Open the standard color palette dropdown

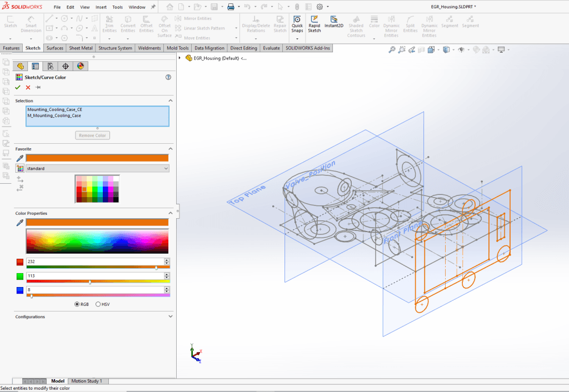click(x=166, y=168)
